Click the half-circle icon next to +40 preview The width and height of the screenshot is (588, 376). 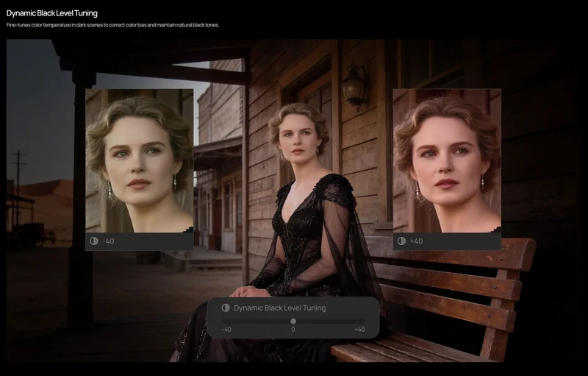click(x=401, y=241)
